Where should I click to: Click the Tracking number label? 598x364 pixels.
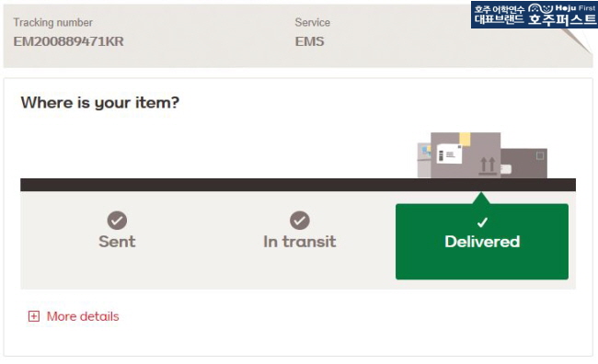53,22
